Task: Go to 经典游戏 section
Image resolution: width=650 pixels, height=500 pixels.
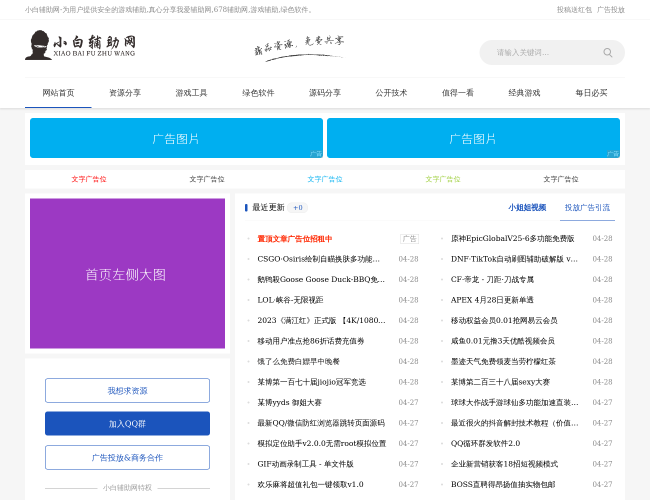Action: coord(524,93)
